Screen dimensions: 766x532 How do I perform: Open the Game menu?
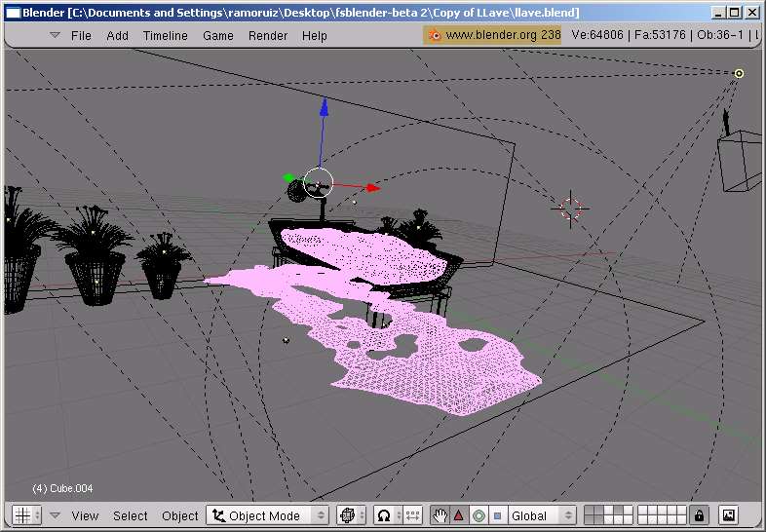click(x=218, y=36)
